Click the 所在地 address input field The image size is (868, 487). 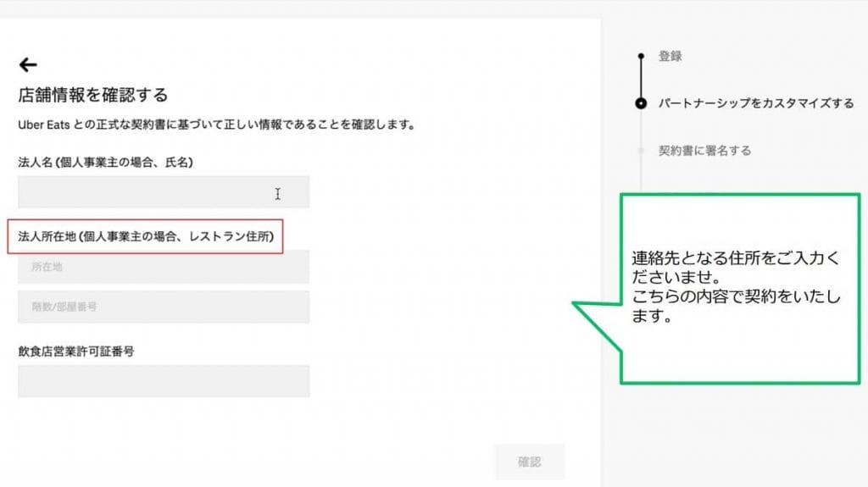point(164,267)
